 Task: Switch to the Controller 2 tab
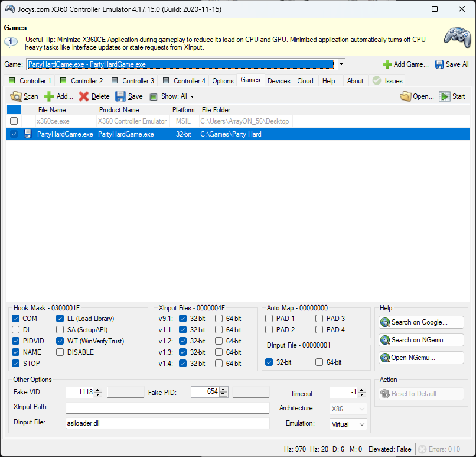tap(81, 81)
